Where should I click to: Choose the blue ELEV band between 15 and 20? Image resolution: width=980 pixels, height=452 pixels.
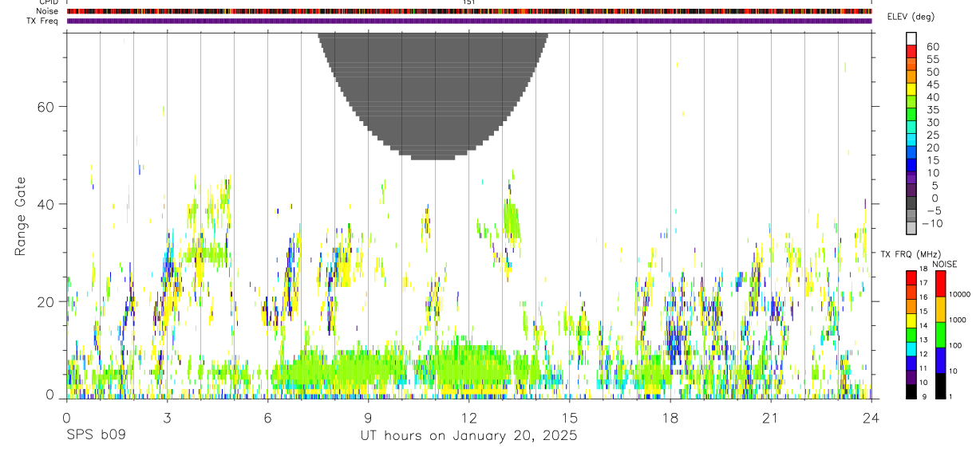click(911, 153)
